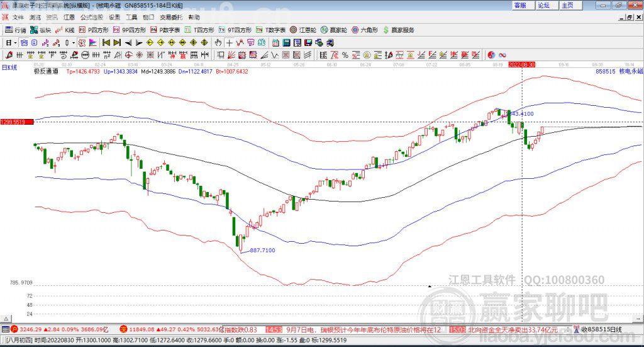The image size is (644, 347).
Task: Select the zigzag wave line tool
Action: point(275,55)
